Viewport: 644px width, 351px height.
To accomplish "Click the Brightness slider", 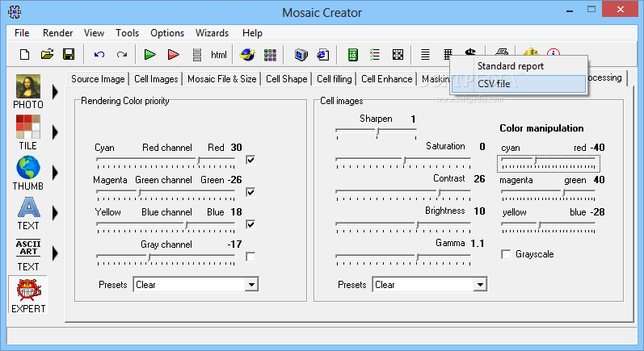I will pyautogui.click(x=403, y=227).
